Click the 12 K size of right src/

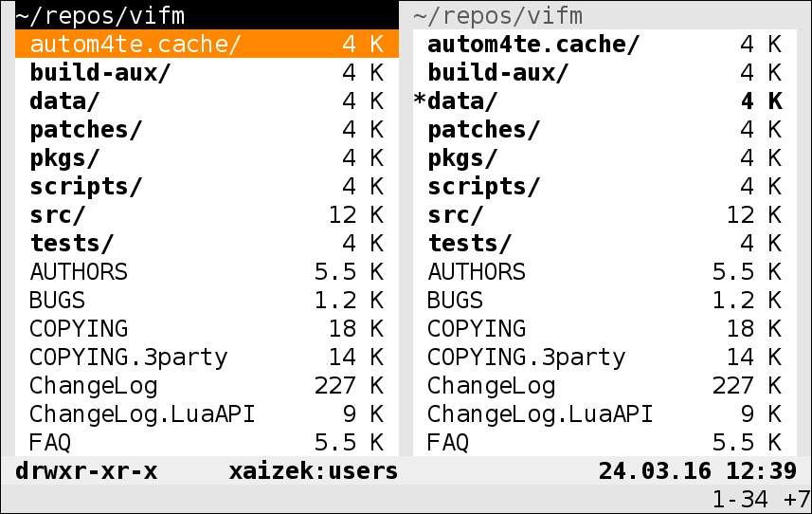coord(754,214)
